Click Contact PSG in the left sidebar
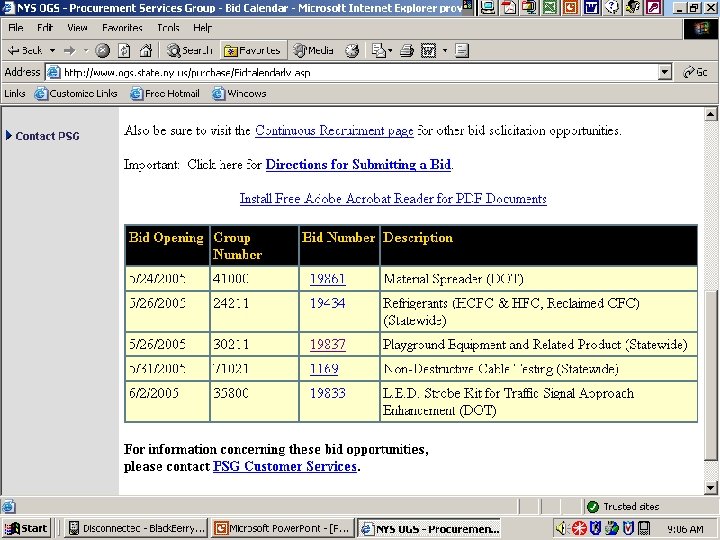This screenshot has height=540, width=720. (47, 136)
